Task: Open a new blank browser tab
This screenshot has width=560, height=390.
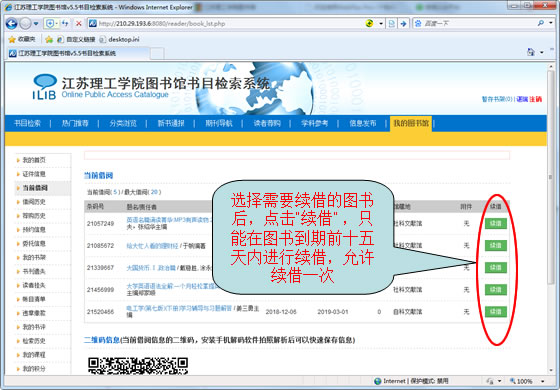Action: tap(157, 54)
